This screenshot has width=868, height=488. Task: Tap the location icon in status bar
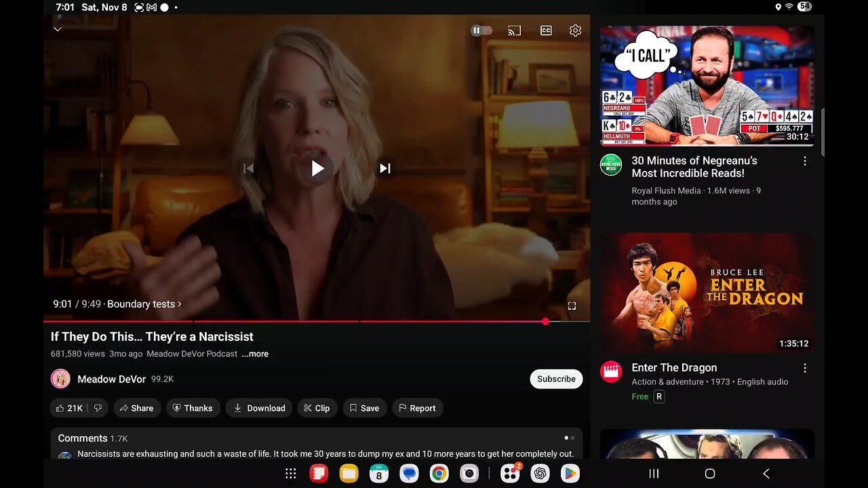point(778,7)
